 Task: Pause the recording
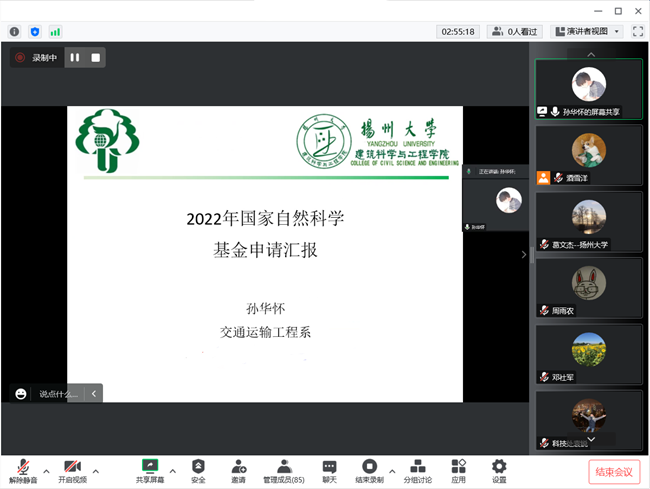(x=75, y=58)
